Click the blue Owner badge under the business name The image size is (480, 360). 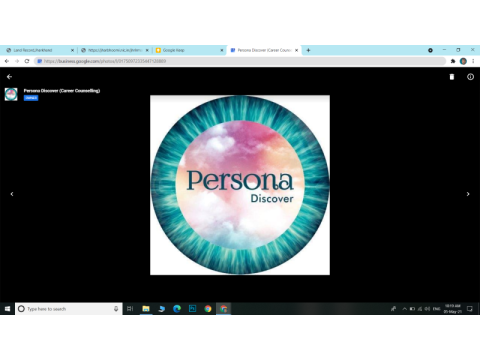pos(31,98)
